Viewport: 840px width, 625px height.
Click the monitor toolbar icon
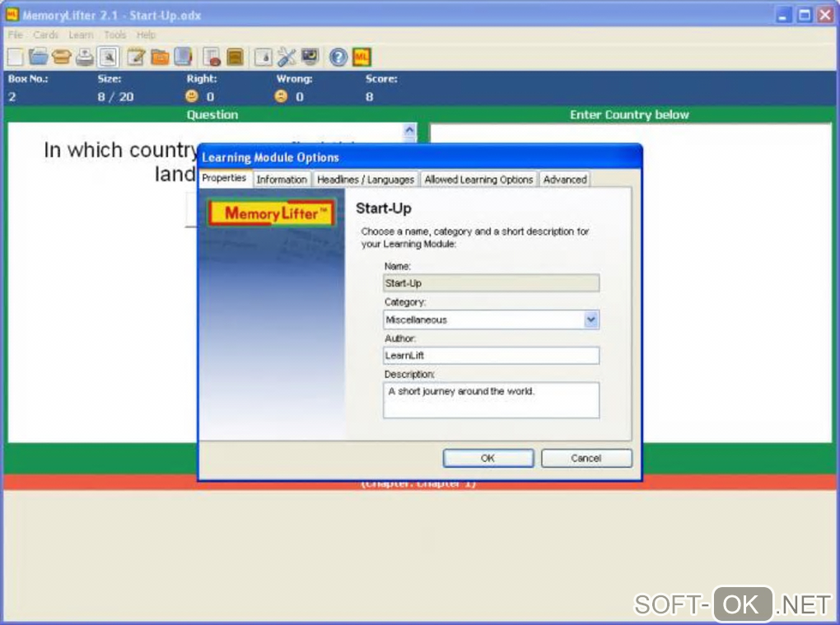pyautogui.click(x=310, y=56)
